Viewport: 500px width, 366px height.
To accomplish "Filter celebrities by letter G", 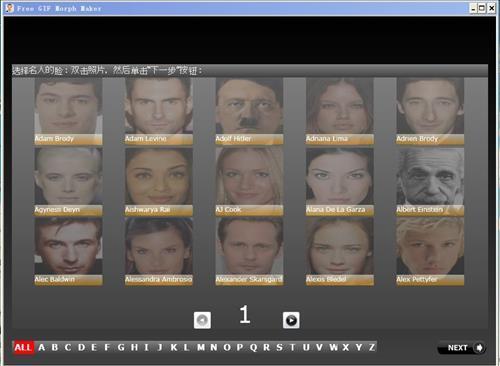I will (x=121, y=347).
